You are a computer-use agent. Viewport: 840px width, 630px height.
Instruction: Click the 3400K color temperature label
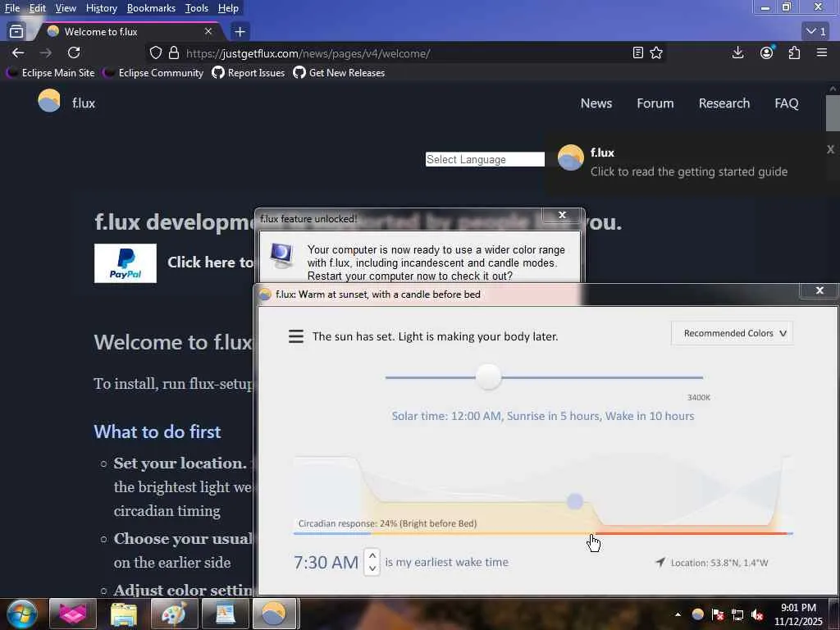tap(699, 398)
